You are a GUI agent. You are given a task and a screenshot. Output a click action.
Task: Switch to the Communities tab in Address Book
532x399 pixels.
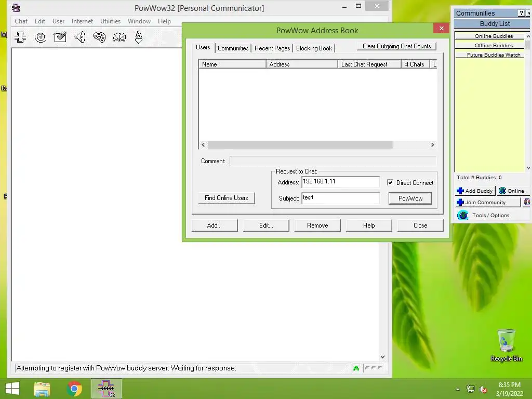tap(233, 48)
